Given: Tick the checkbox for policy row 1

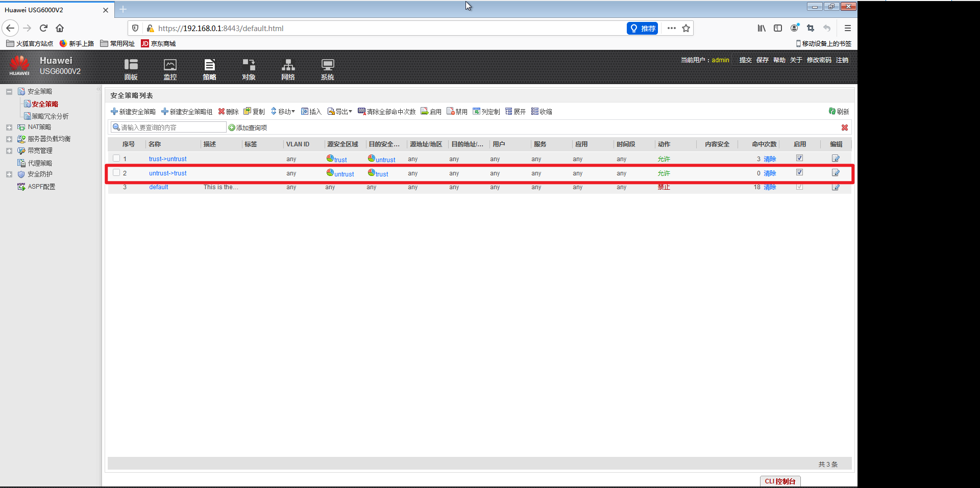Looking at the screenshot, I should click(x=116, y=159).
